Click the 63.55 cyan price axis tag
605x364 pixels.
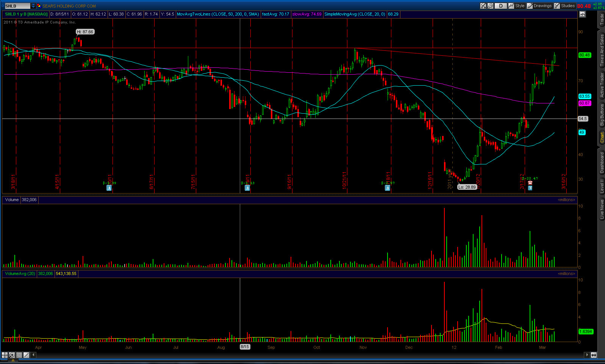pyautogui.click(x=585, y=97)
